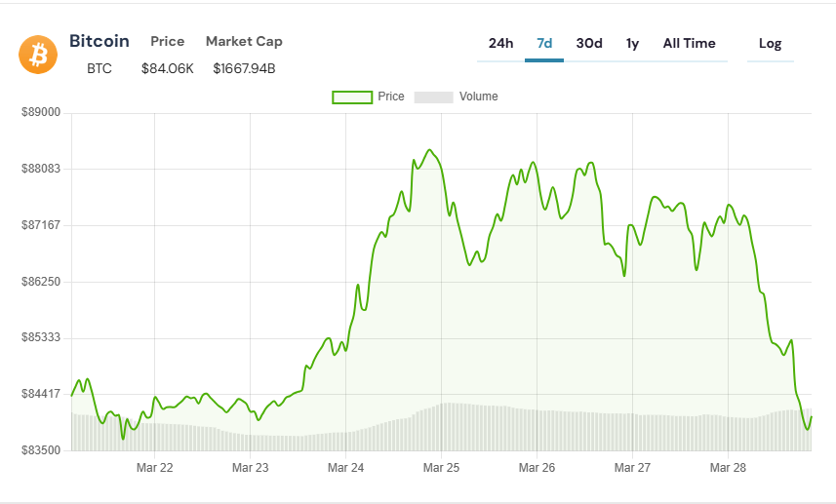
Task: Click the gray Volume legend swatch
Action: [x=433, y=97]
